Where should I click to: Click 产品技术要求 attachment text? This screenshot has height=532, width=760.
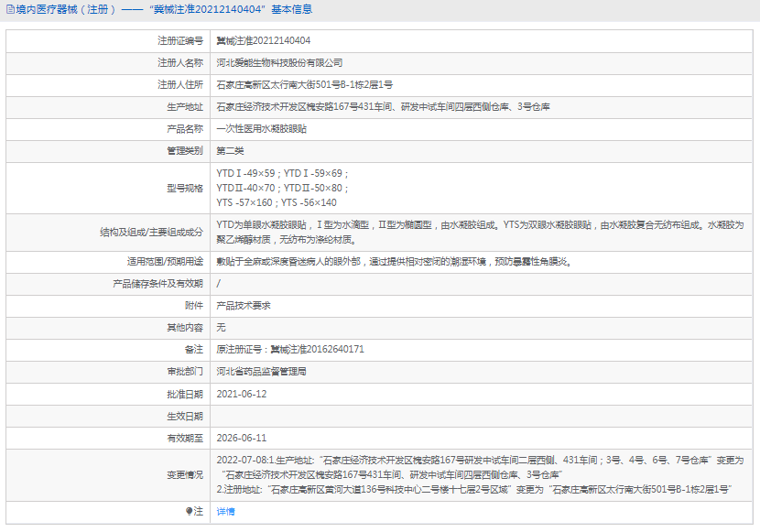pos(243,305)
